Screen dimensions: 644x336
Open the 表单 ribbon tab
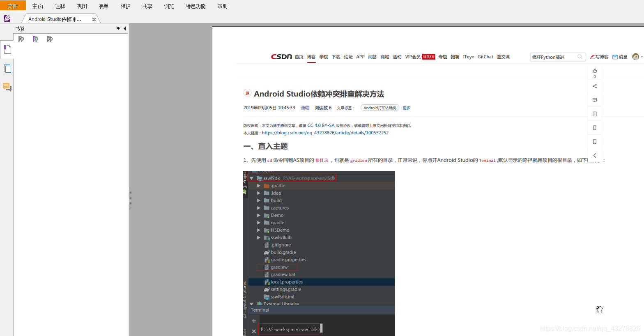click(x=104, y=6)
